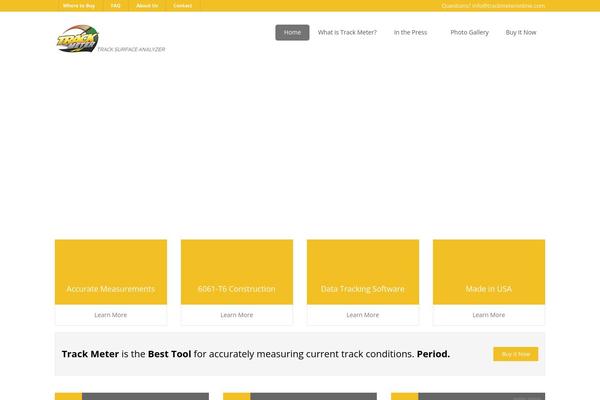600x400 pixels.
Task: Click the Data Tracking Software yellow card
Action: pos(363,272)
